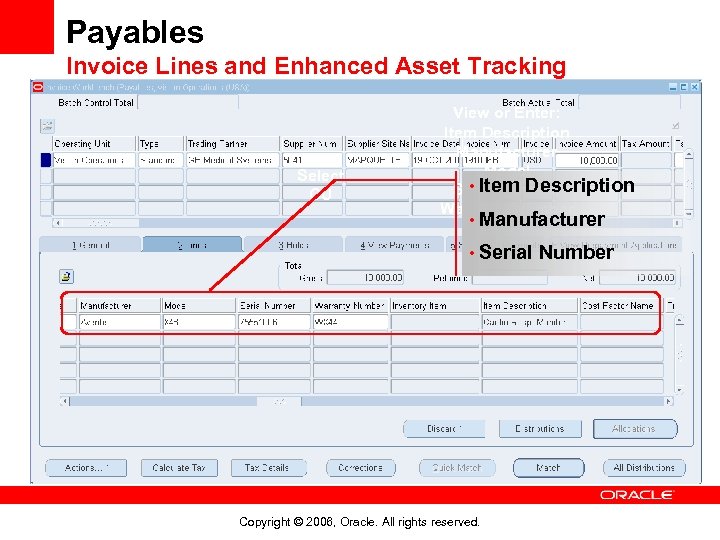Click the Corrections button
Screen dimensions: 720x540
pos(360,468)
